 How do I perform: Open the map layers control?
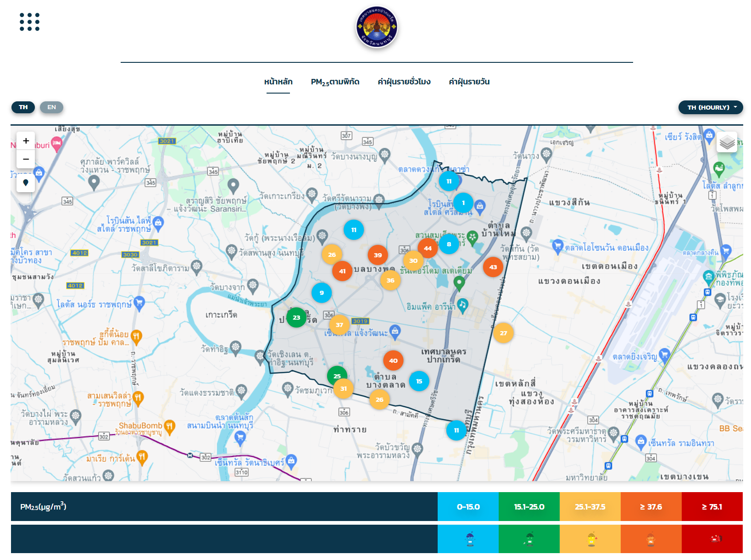tap(727, 142)
